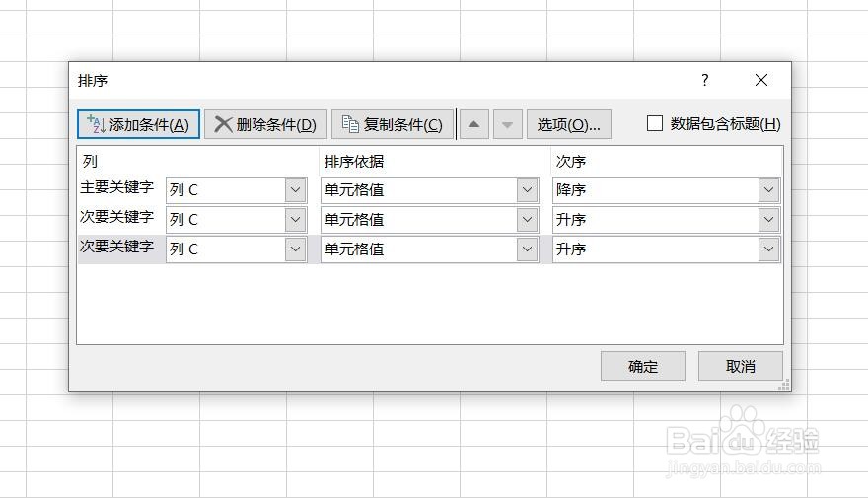Toggle the 数据包含标题 checkbox

click(655, 123)
